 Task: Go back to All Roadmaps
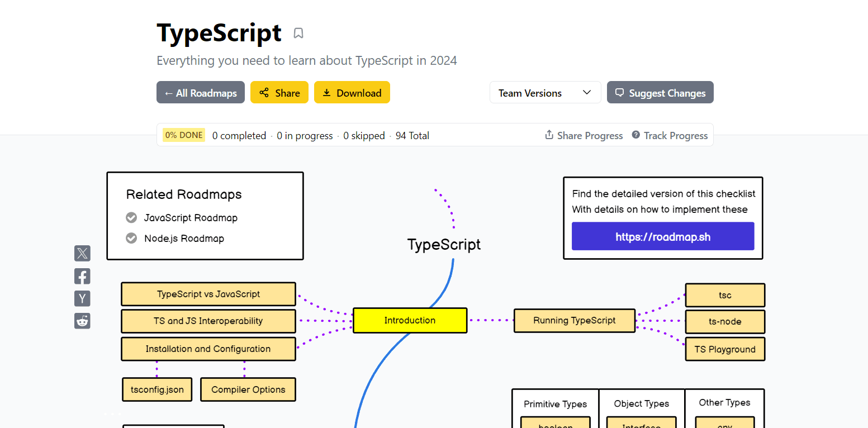201,93
